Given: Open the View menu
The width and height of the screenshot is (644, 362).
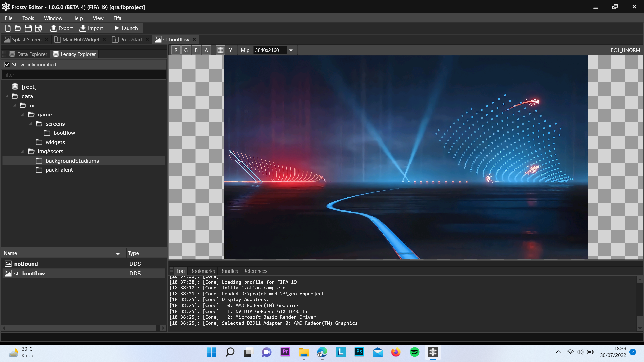Looking at the screenshot, I should [98, 18].
